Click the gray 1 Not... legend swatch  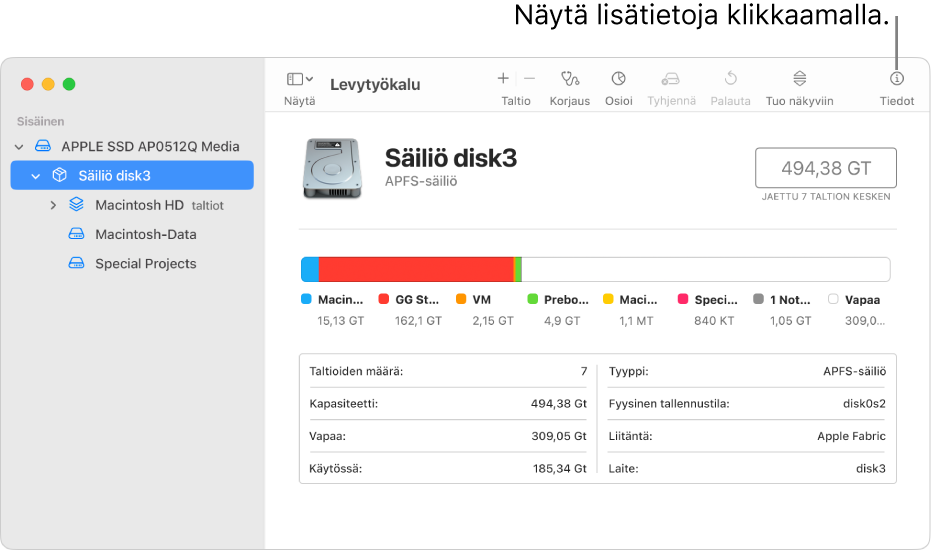tap(758, 299)
